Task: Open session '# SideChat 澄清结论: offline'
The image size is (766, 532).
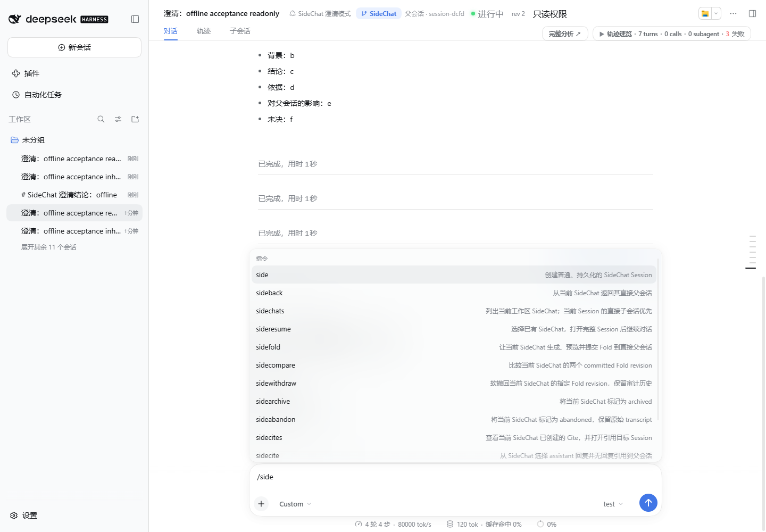Action: (x=74, y=195)
